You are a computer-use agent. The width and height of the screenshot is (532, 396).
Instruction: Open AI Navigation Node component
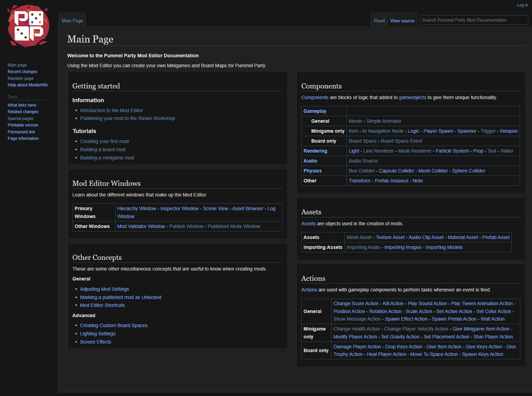coord(383,131)
